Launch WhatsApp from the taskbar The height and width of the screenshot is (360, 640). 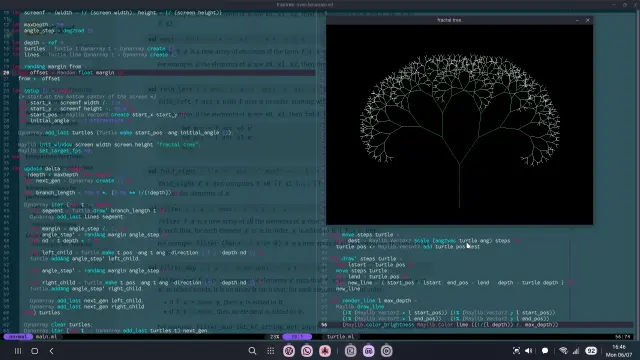coord(307,351)
